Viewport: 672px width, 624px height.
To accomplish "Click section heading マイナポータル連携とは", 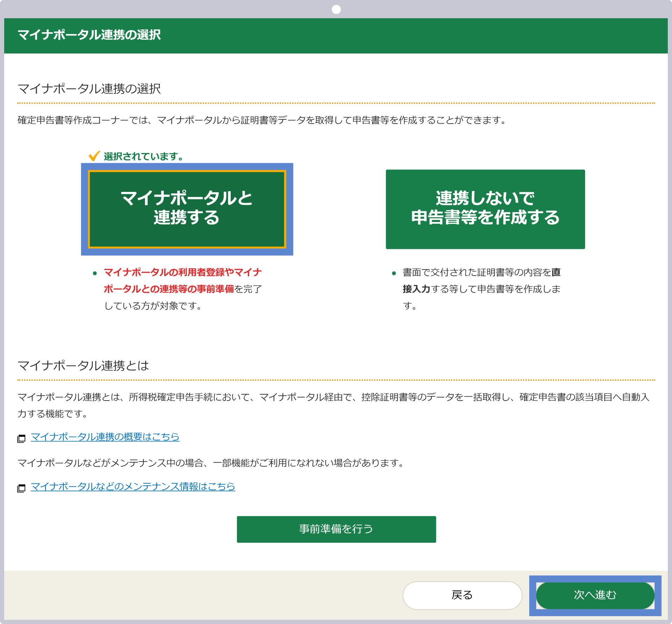I will (x=83, y=366).
